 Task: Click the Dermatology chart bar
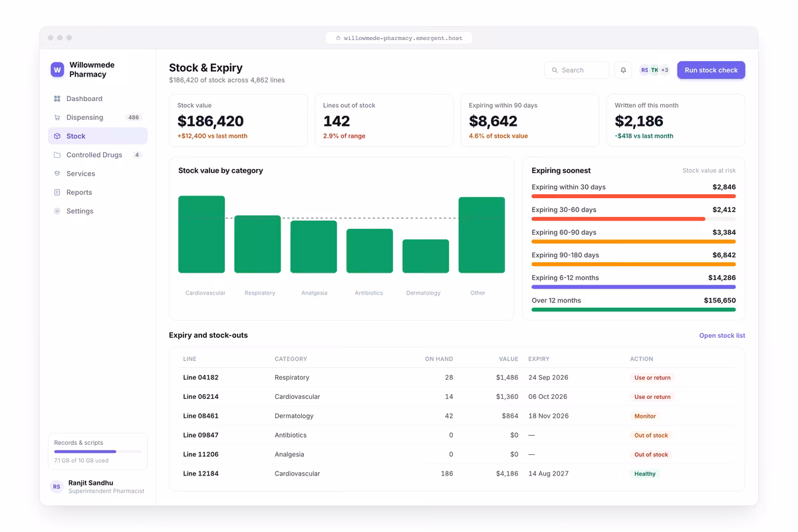(x=426, y=256)
